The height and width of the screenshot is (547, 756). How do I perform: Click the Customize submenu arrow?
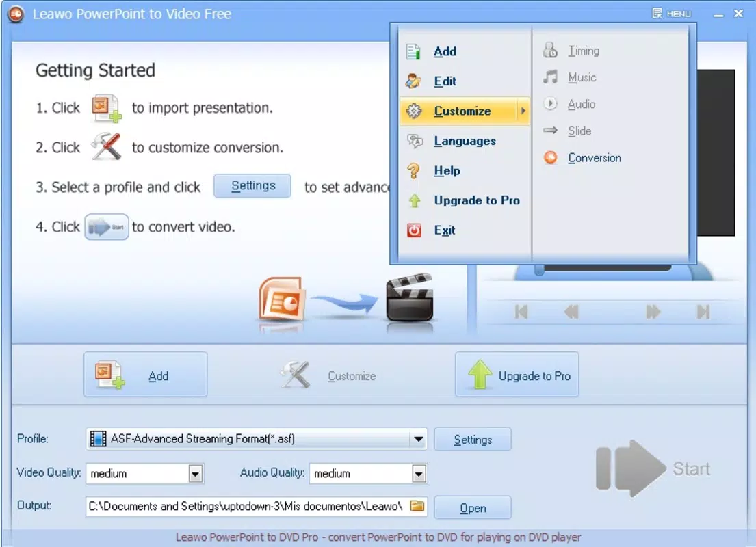click(x=523, y=111)
